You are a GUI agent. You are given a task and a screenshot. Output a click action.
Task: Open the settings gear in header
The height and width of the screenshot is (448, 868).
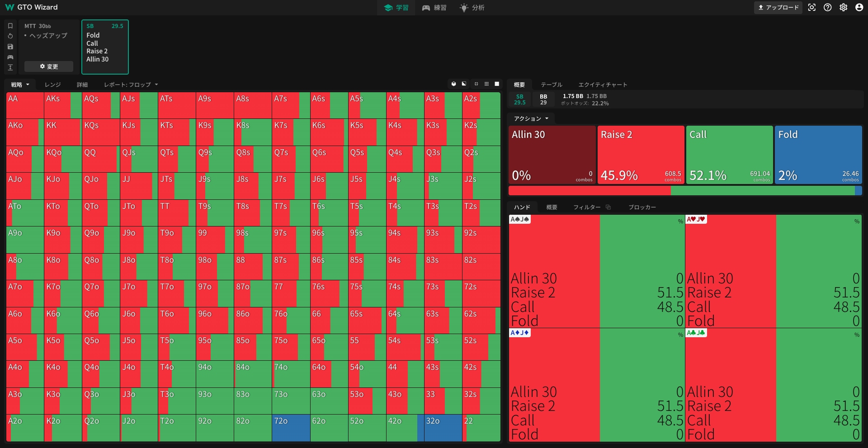pyautogui.click(x=844, y=7)
